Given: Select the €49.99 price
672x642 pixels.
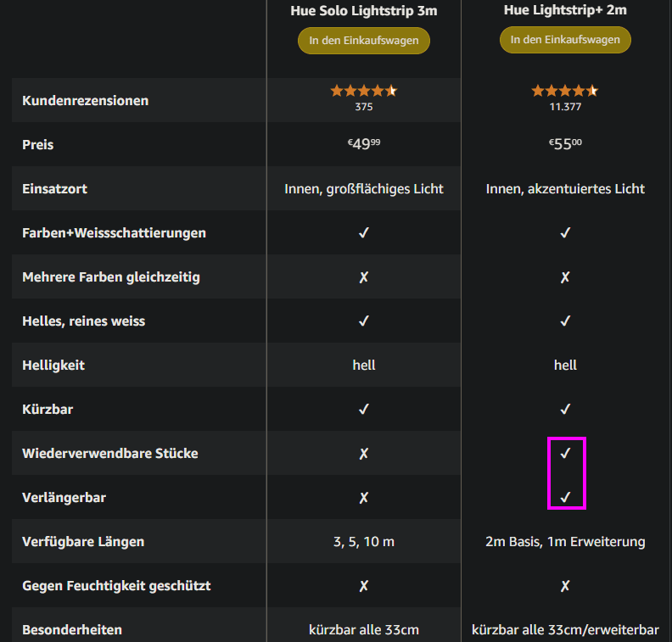Looking at the screenshot, I should (x=364, y=144).
